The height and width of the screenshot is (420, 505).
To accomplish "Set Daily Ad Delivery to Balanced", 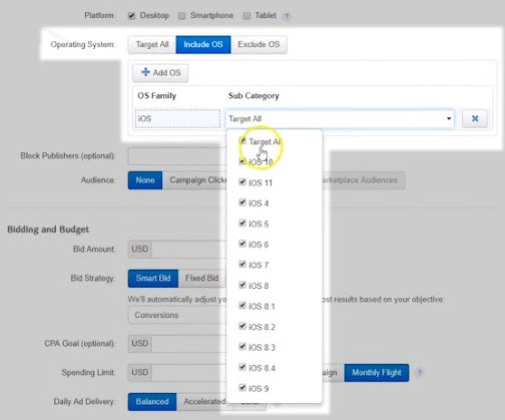I will pyautogui.click(x=152, y=401).
